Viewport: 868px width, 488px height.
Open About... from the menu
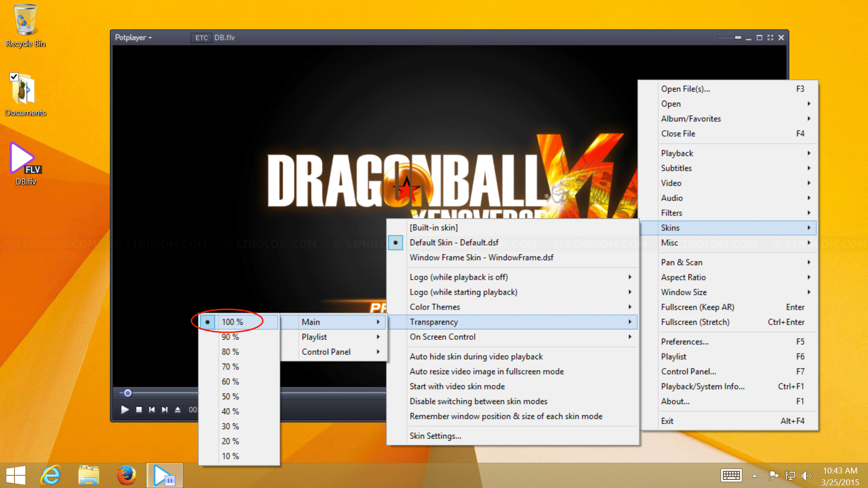click(728, 401)
